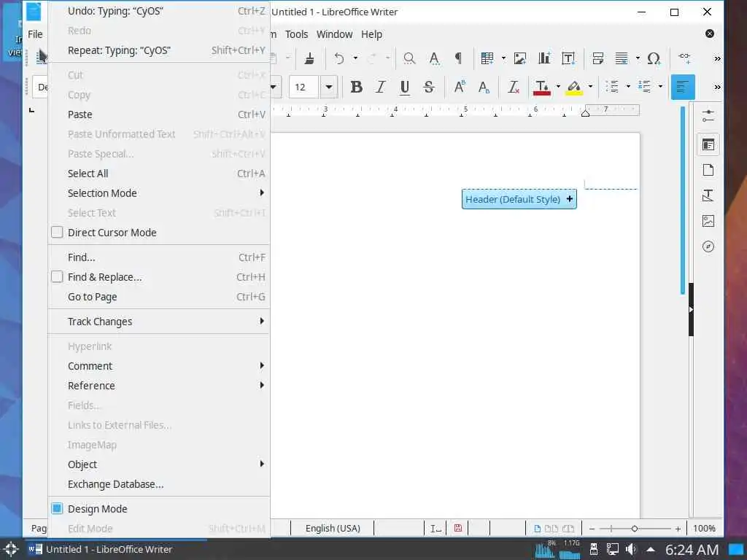This screenshot has width=747, height=560.
Task: Select book view in status bar
Action: [568, 528]
